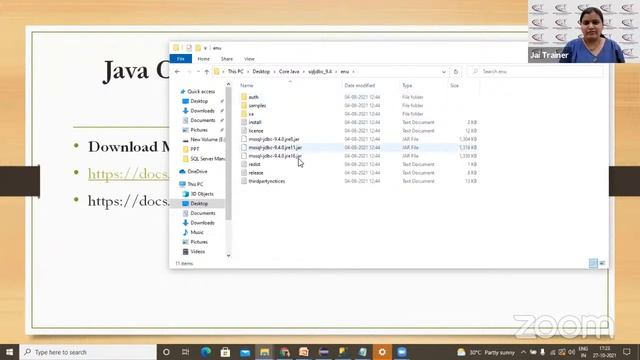The height and width of the screenshot is (360, 640).
Task: Select the license text document
Action: [256, 131]
